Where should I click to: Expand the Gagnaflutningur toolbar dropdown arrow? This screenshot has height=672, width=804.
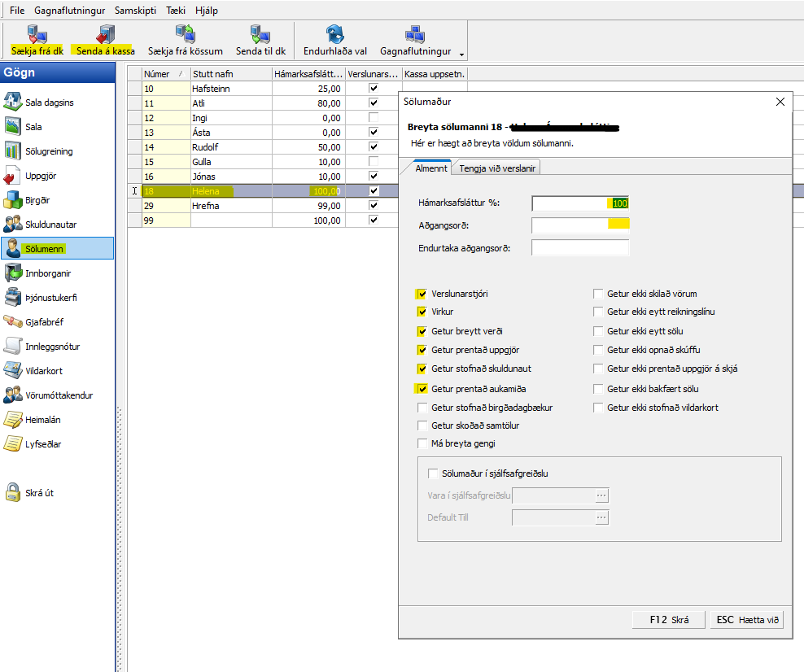point(462,55)
